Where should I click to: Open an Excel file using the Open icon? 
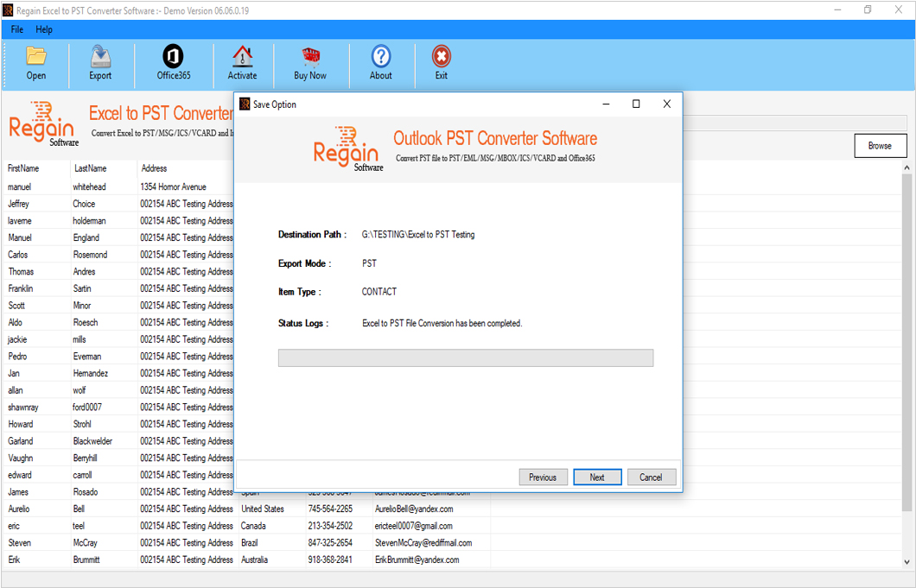click(35, 62)
